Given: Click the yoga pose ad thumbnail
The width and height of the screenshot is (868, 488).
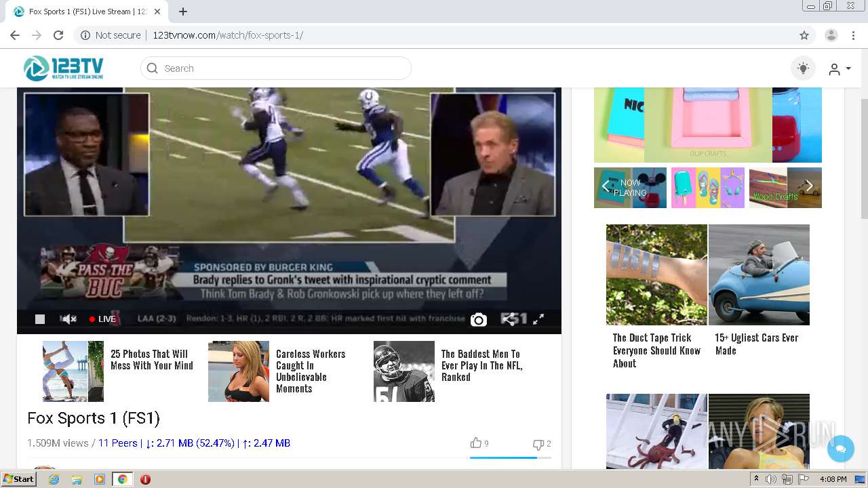Looking at the screenshot, I should pyautogui.click(x=73, y=371).
